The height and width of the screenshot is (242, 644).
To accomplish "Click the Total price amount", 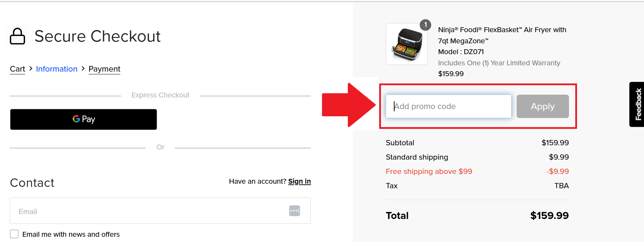I will tap(549, 215).
